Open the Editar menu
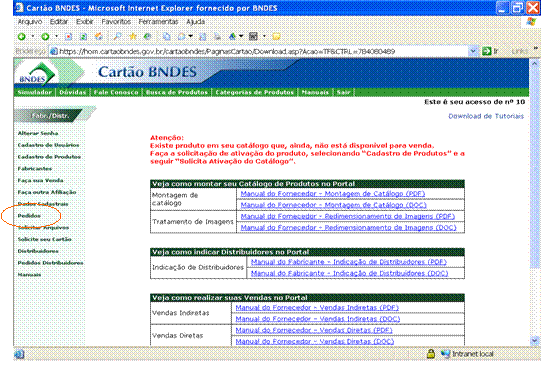The width and height of the screenshot is (541, 377). tap(59, 22)
